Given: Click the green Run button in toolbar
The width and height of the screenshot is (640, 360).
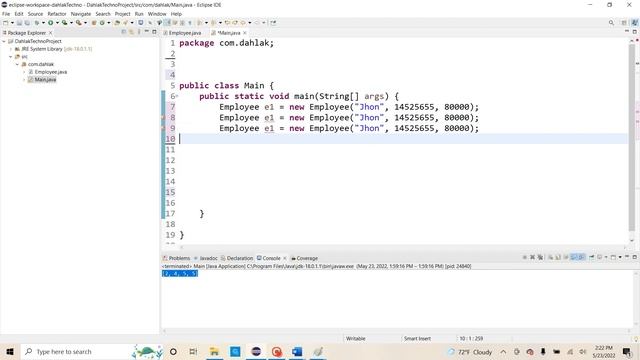Looking at the screenshot, I should [x=50, y=23].
